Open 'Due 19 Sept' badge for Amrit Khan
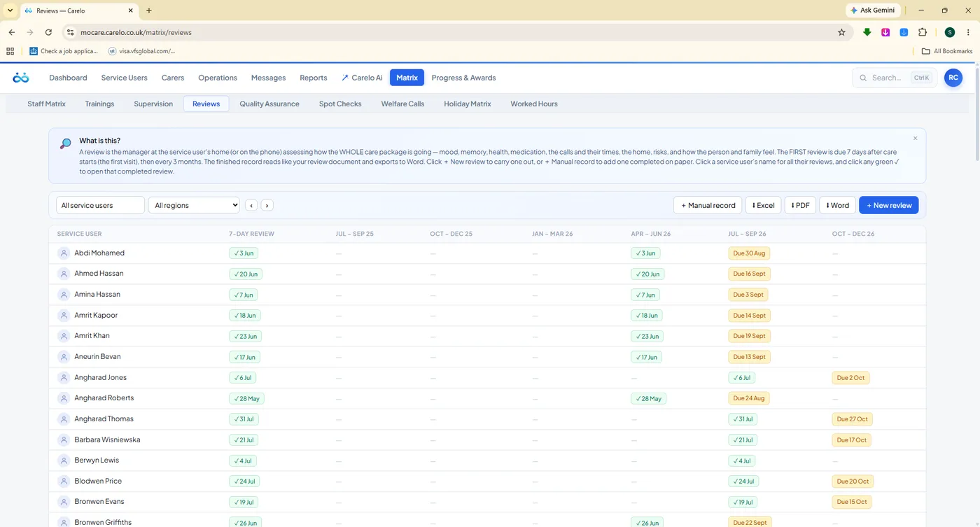The height and width of the screenshot is (527, 980). tap(749, 336)
